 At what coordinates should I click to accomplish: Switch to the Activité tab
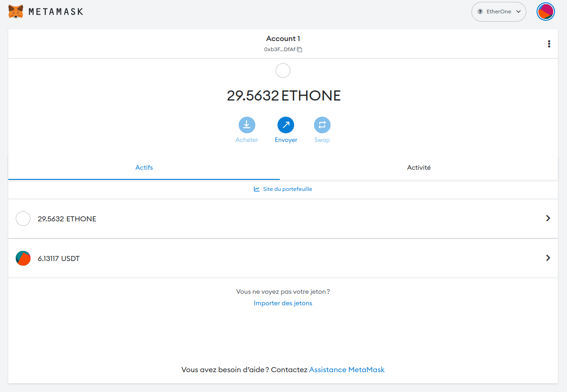tap(419, 167)
